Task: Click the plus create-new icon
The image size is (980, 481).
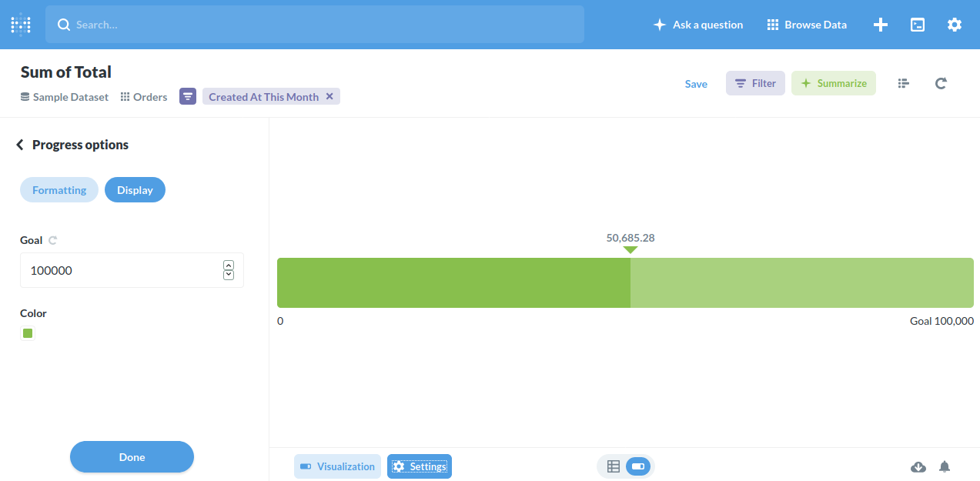Action: point(881,25)
